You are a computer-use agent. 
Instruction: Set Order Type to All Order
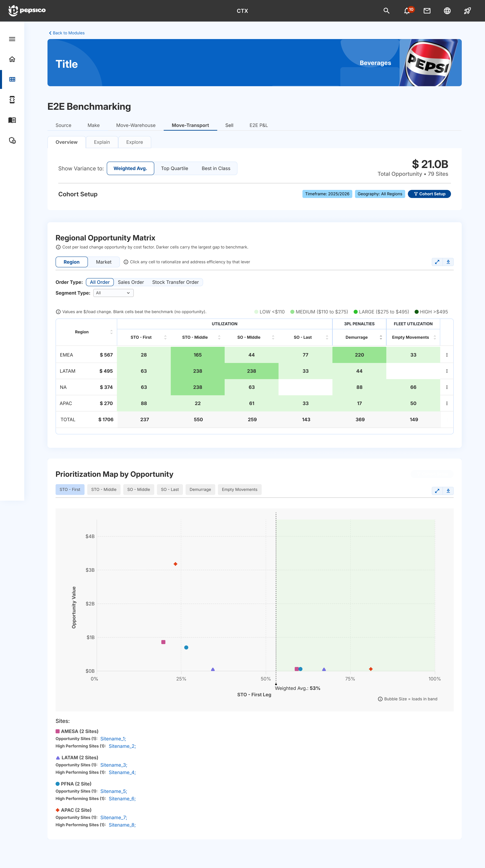click(99, 282)
